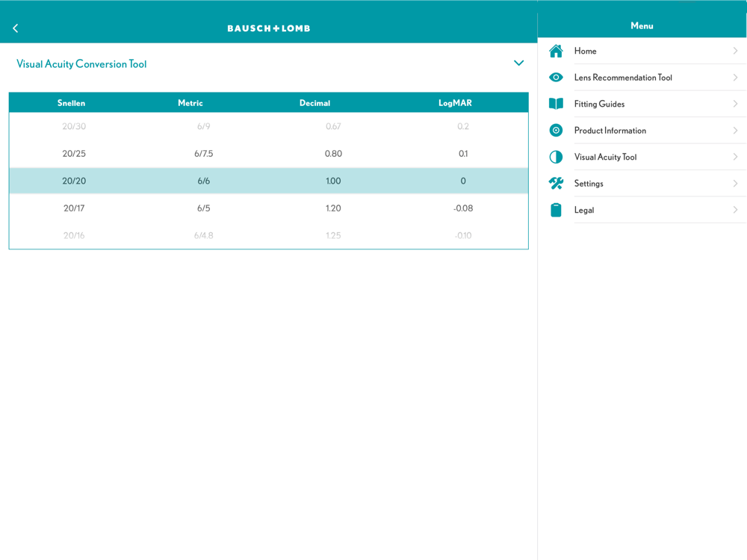This screenshot has width=747, height=560.
Task: Click the 0.1 LogMAR value
Action: [x=463, y=153]
